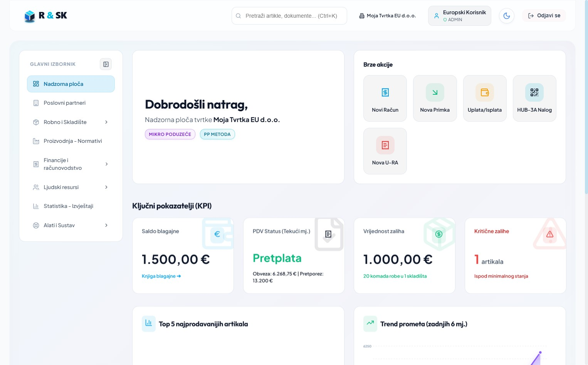Open Proizvodnja - Normativi
588x365 pixels.
pos(71,141)
